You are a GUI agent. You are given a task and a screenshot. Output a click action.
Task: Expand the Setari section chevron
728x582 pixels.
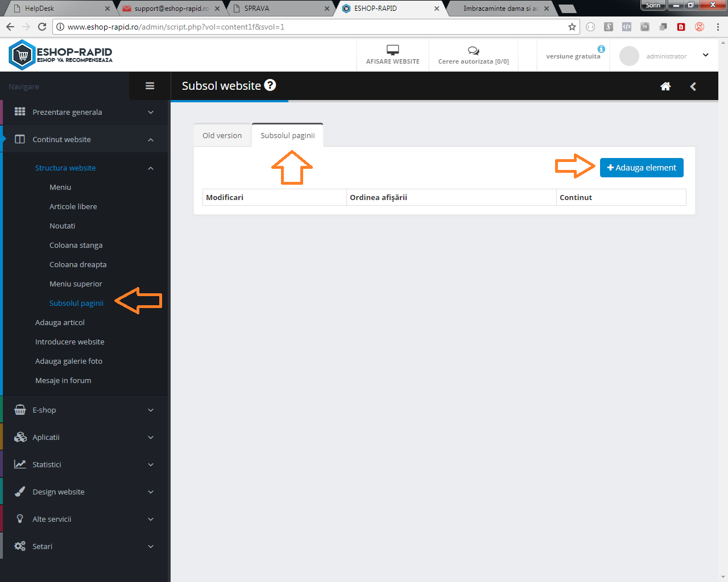[x=151, y=546]
